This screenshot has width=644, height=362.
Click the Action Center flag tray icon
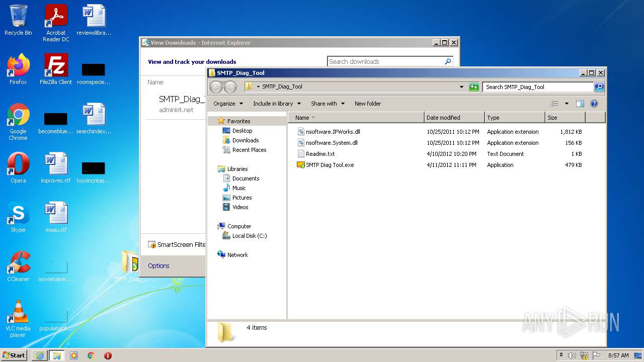click(x=596, y=355)
